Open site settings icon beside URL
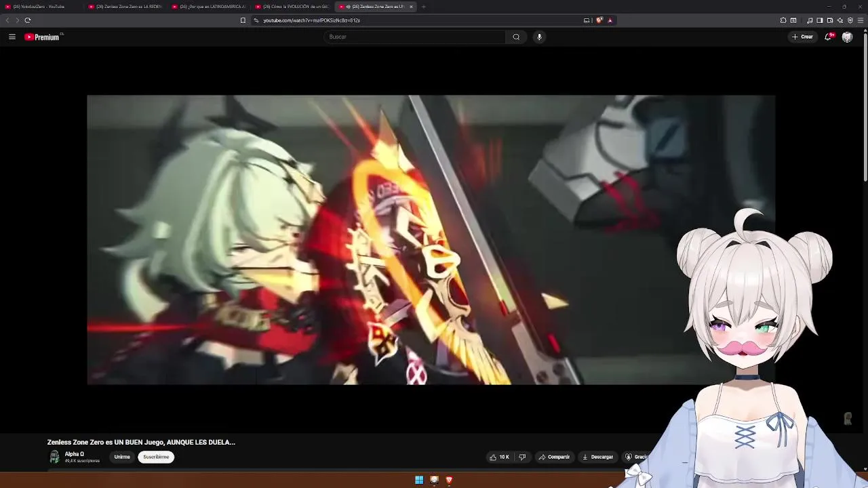The width and height of the screenshot is (868, 488). 256,20
